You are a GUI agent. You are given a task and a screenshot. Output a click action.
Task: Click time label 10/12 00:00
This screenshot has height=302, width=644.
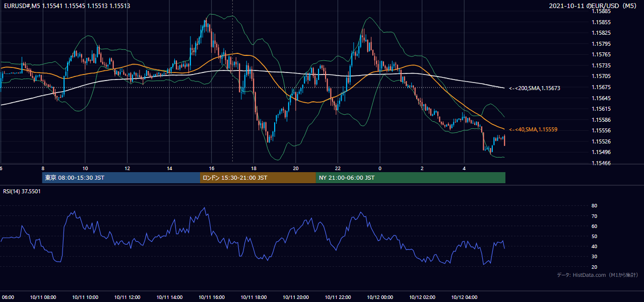coord(380,297)
